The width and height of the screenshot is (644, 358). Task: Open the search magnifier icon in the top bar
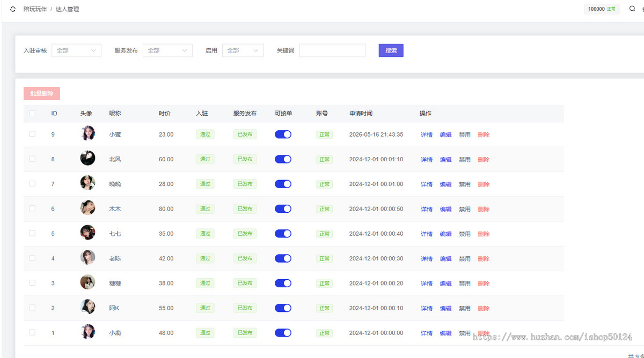tap(632, 9)
